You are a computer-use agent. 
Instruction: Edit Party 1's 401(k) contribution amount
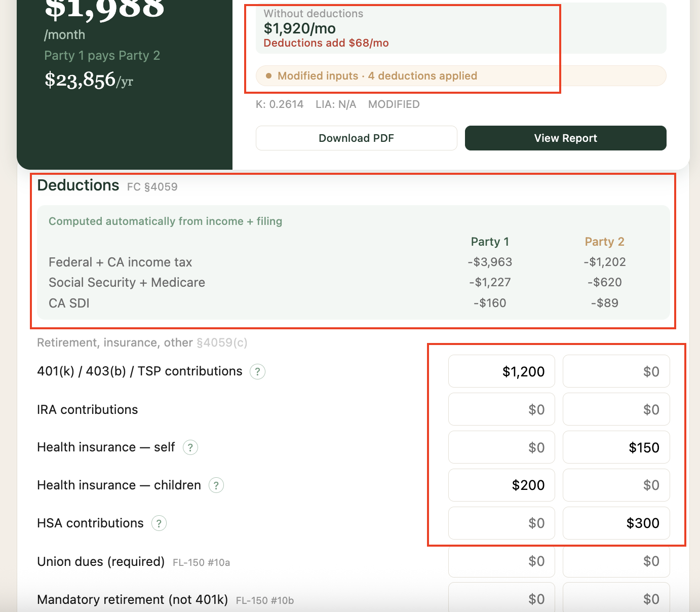click(501, 371)
